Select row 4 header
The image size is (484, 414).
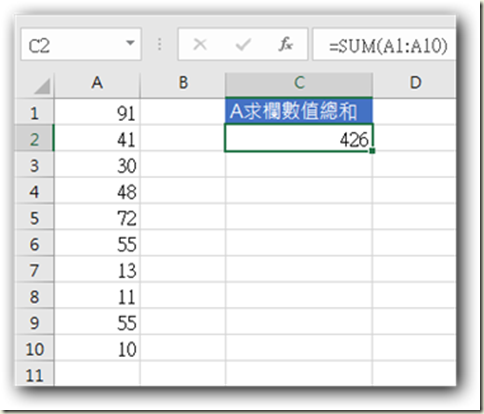[x=34, y=191]
